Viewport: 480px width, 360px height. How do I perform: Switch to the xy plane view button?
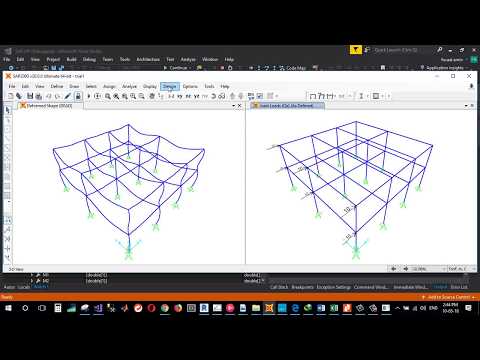tap(180, 96)
